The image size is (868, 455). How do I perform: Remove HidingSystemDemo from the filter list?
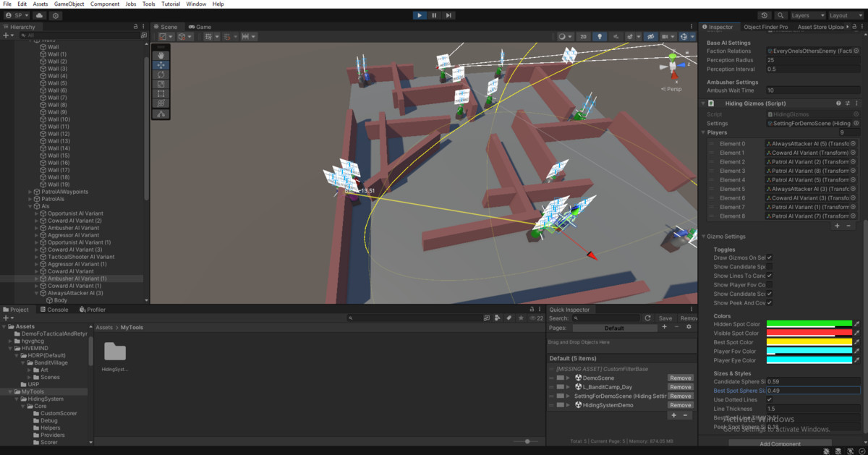tap(680, 405)
